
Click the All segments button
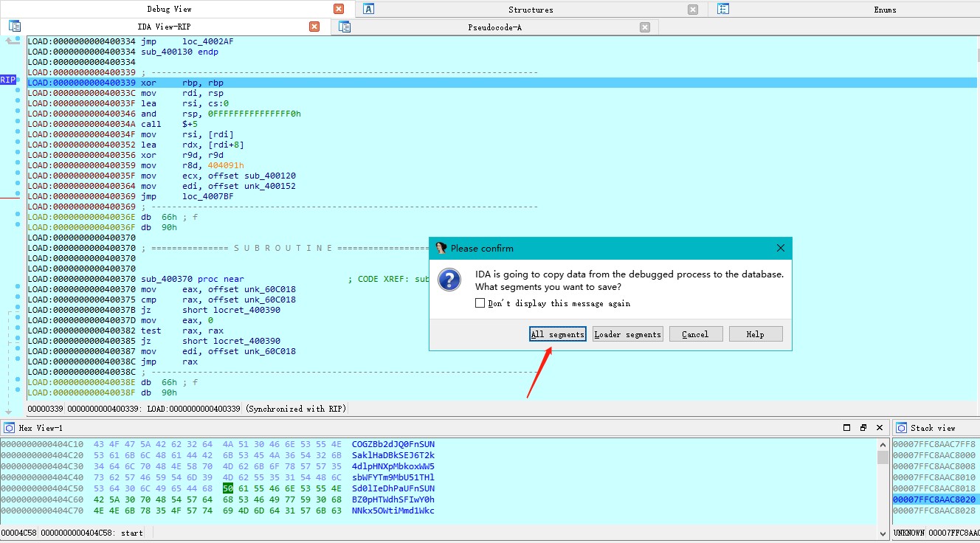coord(557,334)
